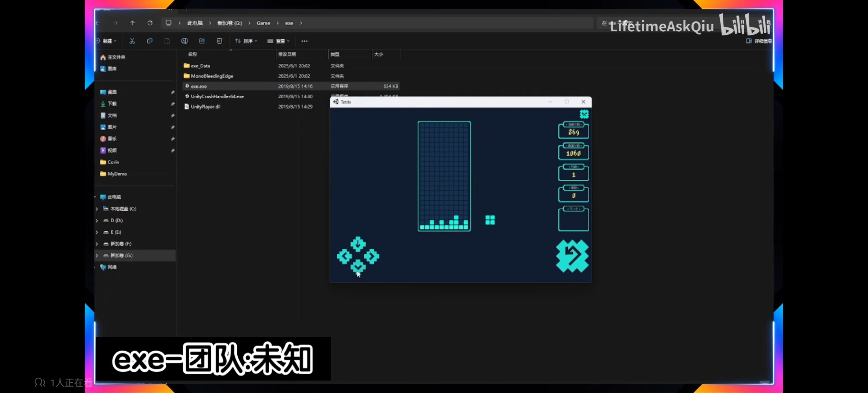Click the Cut scissors icon
Viewport: 868px width, 393px height.
[132, 41]
